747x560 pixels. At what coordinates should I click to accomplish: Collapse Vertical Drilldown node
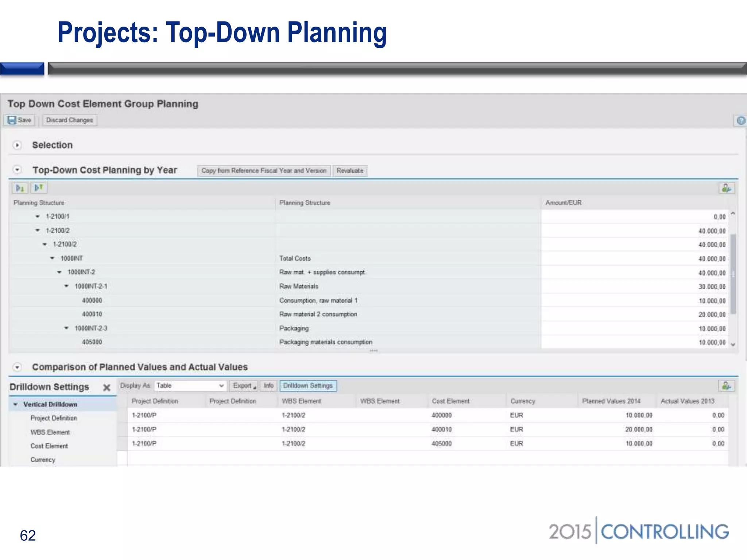coord(15,404)
